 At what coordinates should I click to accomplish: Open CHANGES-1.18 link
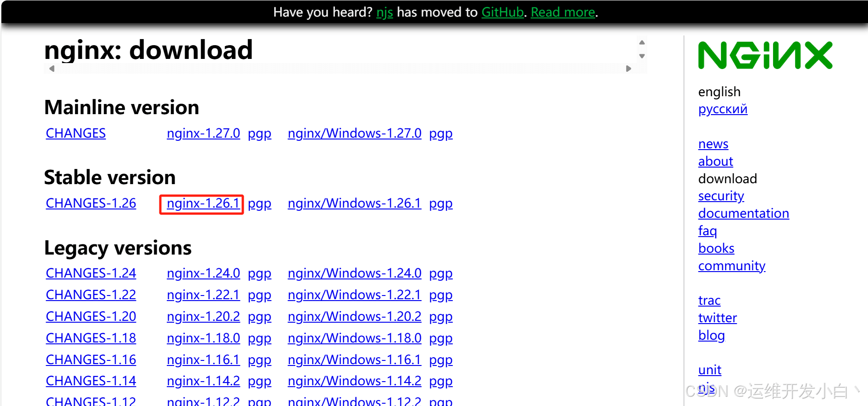91,338
